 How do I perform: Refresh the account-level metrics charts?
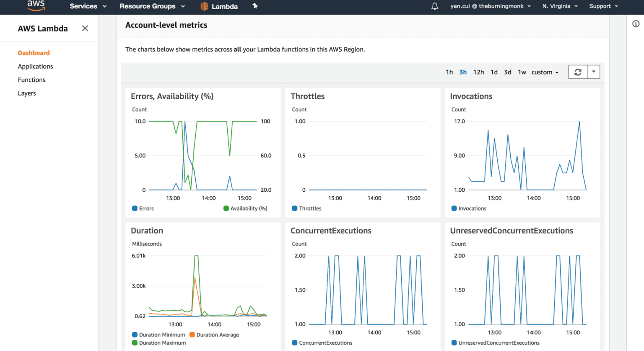coord(578,72)
